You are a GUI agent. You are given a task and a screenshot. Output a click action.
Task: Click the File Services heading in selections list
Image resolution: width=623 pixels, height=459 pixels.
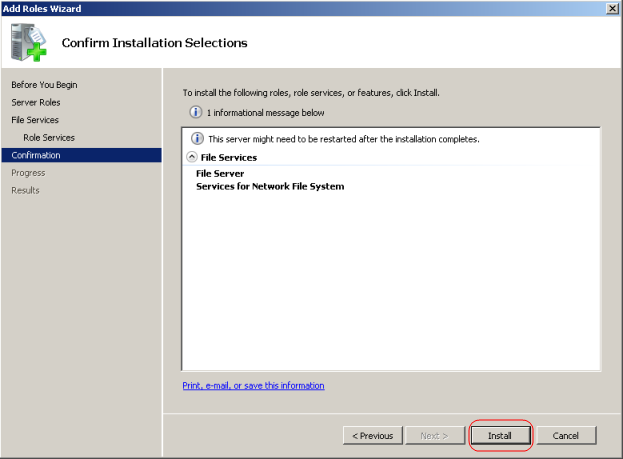point(229,157)
